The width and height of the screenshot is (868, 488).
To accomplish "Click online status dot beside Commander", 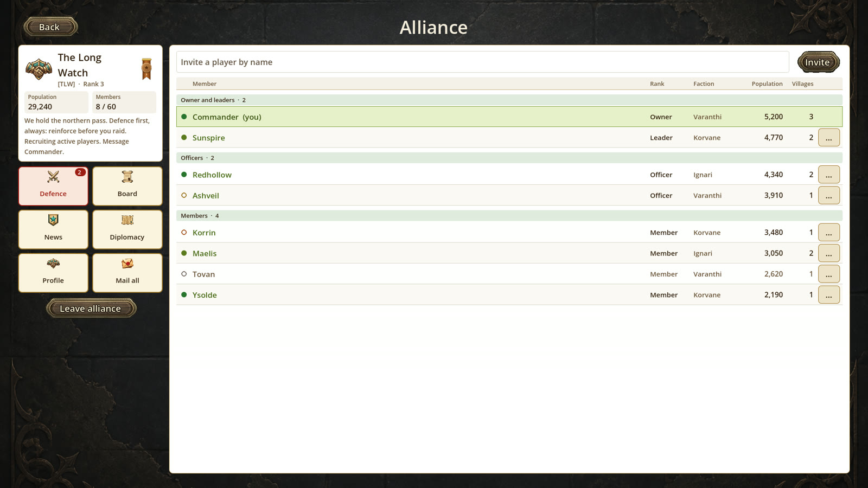I will [184, 117].
